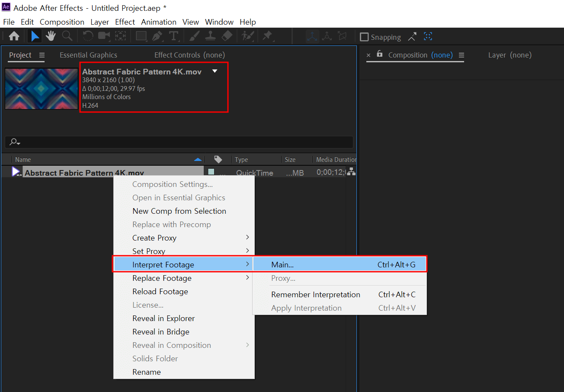Click the footage preview thumbnail
The width and height of the screenshot is (564, 392).
coord(42,89)
